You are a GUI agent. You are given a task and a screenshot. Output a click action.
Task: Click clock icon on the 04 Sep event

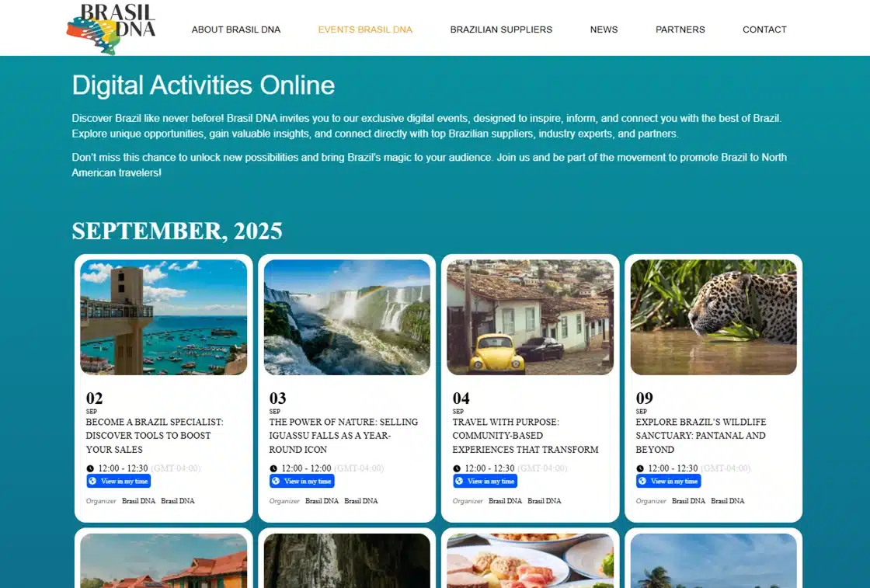(x=457, y=468)
